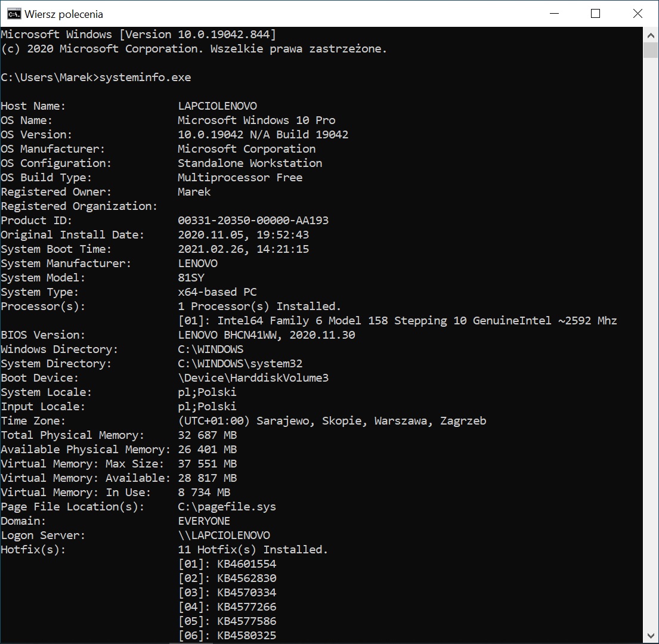Click the 'Microsoft Windows 10 Pro' OS name
The width and height of the screenshot is (659, 644).
[256, 120]
